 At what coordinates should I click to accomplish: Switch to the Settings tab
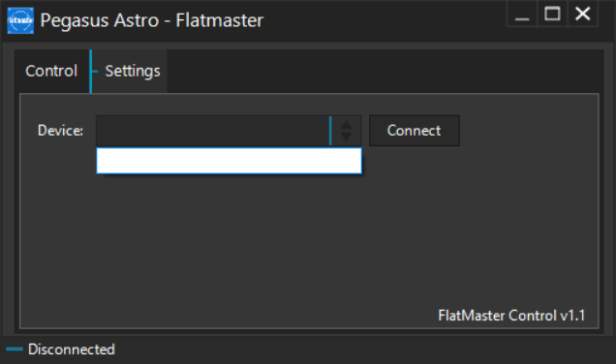pyautogui.click(x=133, y=71)
